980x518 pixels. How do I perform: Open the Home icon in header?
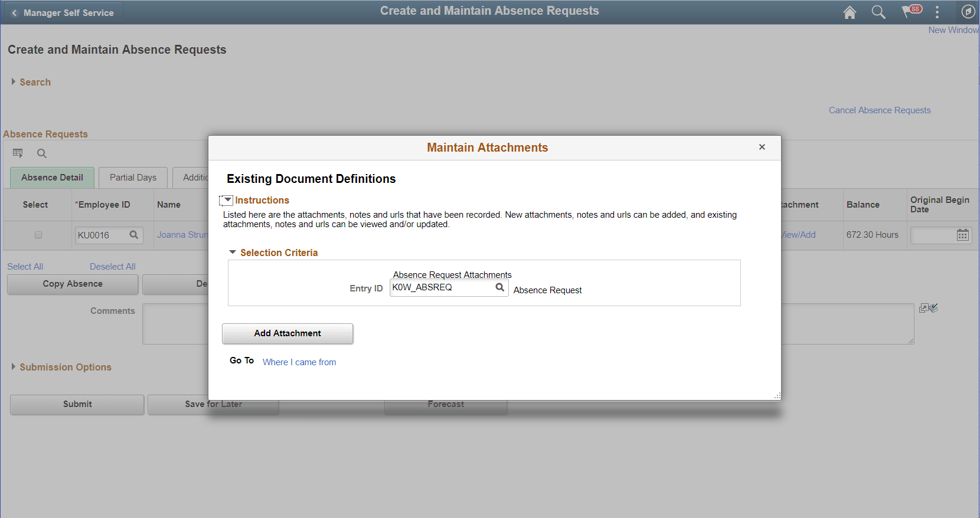[850, 12]
